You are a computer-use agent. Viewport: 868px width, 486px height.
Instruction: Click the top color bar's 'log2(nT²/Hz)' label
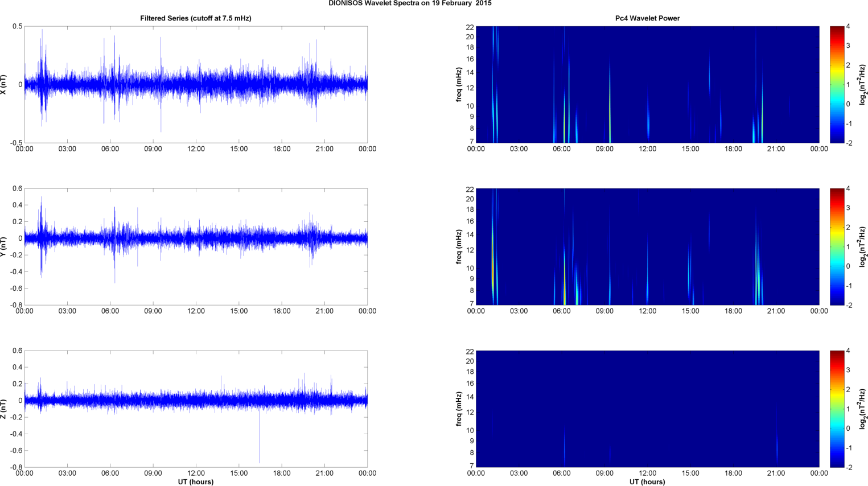pyautogui.click(x=863, y=85)
